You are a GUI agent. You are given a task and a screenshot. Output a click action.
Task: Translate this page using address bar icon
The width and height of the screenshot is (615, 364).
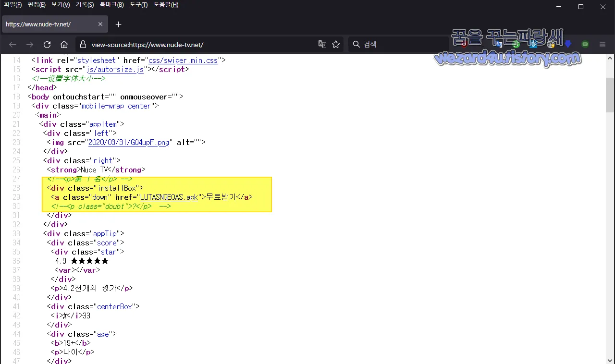322,44
